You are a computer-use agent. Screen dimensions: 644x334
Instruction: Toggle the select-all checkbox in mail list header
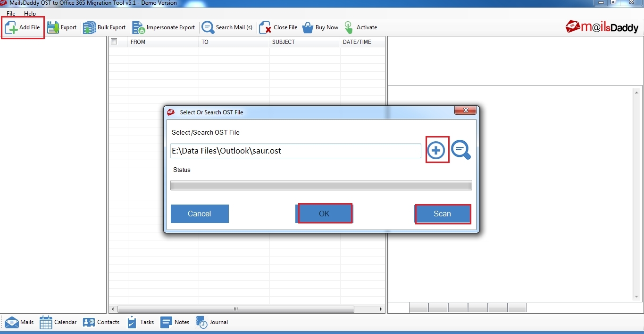114,42
